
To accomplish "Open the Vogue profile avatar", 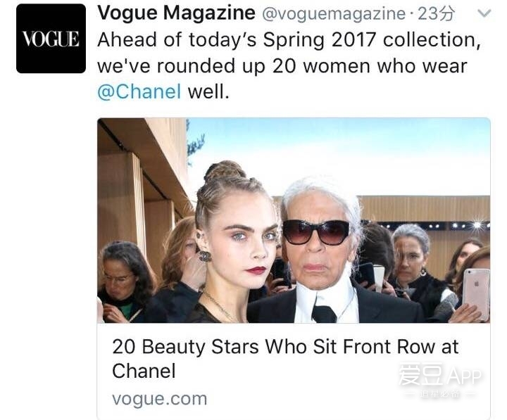I will pos(51,39).
